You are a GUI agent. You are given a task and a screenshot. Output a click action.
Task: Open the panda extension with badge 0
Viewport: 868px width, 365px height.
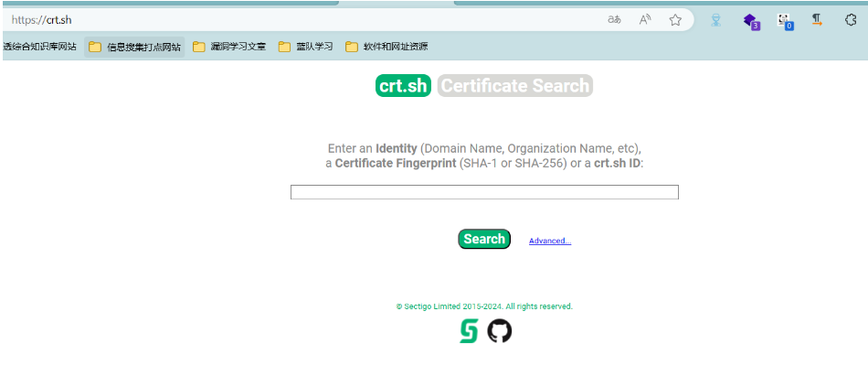pyautogui.click(x=785, y=21)
